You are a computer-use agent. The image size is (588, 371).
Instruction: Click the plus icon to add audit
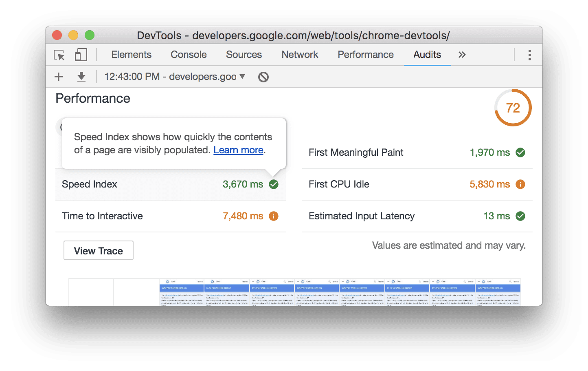point(59,77)
